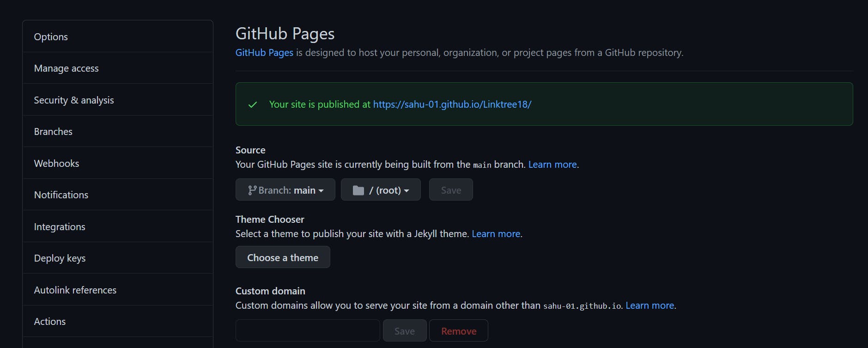The width and height of the screenshot is (868, 348).
Task: Click the Save button for Source
Action: [451, 189]
